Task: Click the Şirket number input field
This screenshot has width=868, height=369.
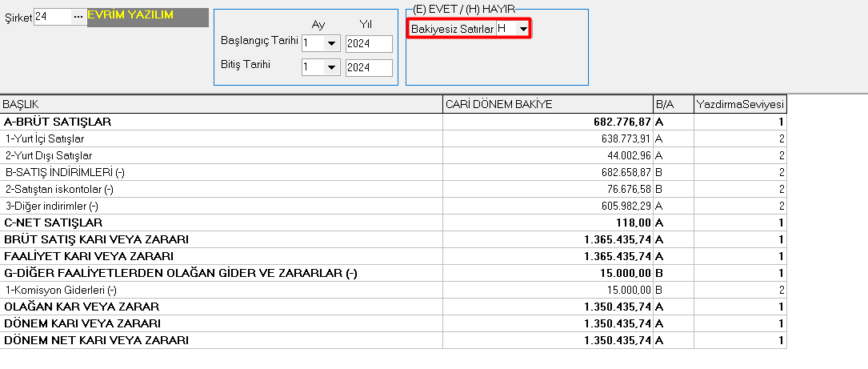Action: [53, 17]
